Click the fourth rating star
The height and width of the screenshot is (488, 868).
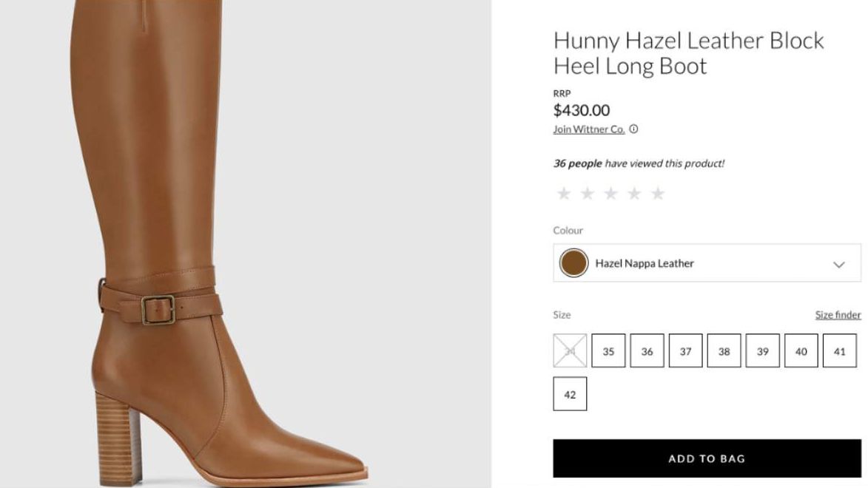[634, 194]
